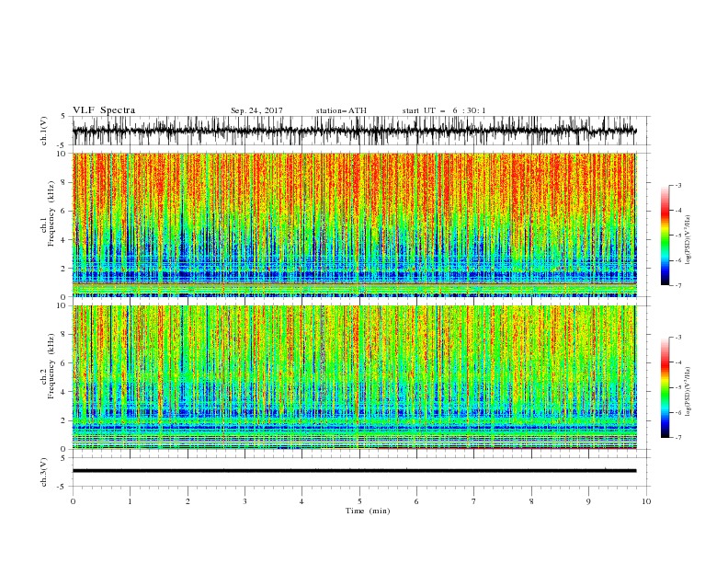Click the ch.2 colorbar log(PSD) unit label
The width and height of the screenshot is (728, 563).
click(x=688, y=392)
